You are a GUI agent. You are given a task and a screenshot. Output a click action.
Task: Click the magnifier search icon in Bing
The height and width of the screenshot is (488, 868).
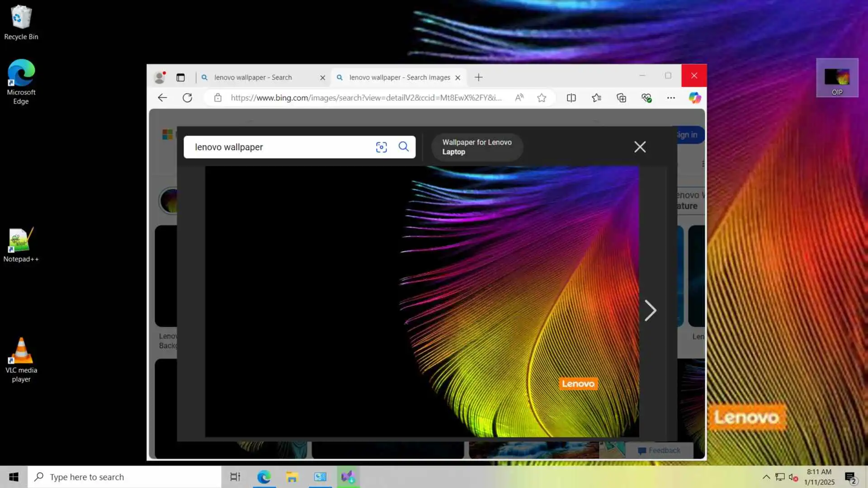pyautogui.click(x=404, y=147)
